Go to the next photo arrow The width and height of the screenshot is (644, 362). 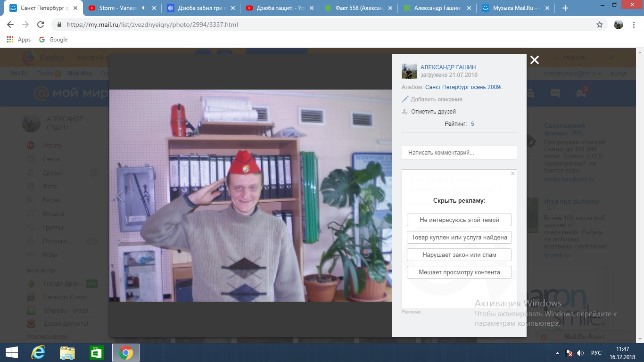382,196
